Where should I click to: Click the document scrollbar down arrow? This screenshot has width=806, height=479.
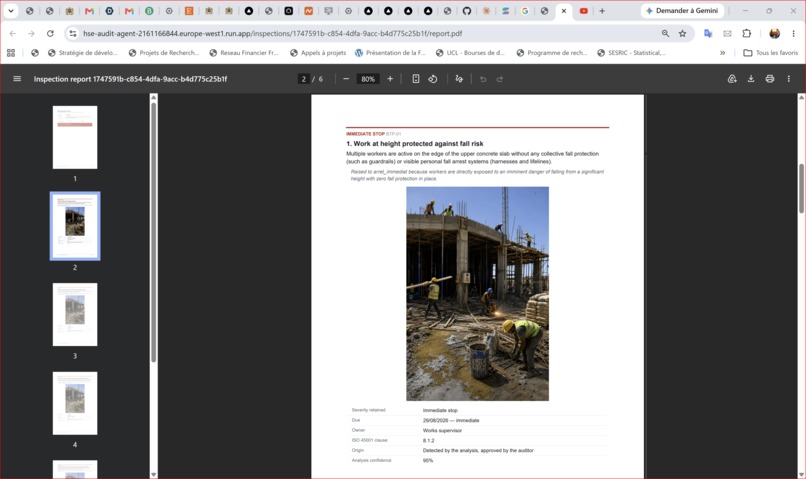click(801, 474)
